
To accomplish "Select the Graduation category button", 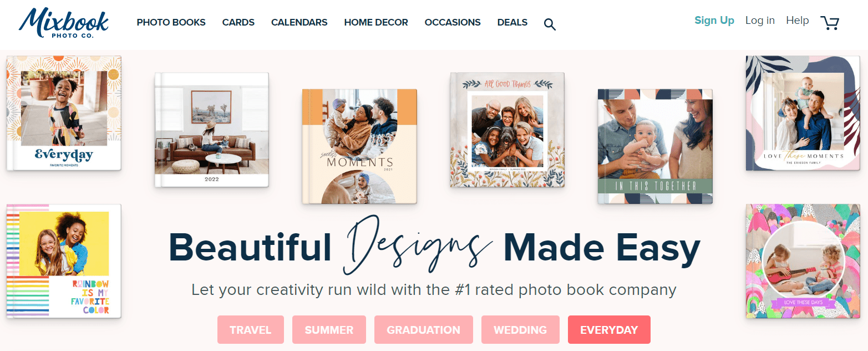I will [424, 330].
